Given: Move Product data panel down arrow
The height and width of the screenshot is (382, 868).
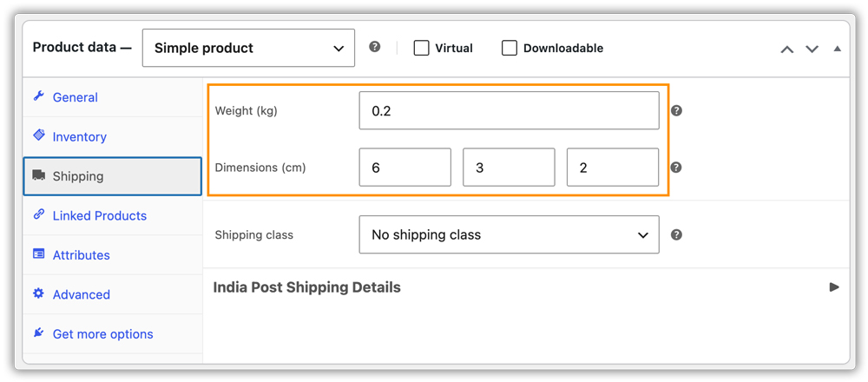Looking at the screenshot, I should point(812,49).
